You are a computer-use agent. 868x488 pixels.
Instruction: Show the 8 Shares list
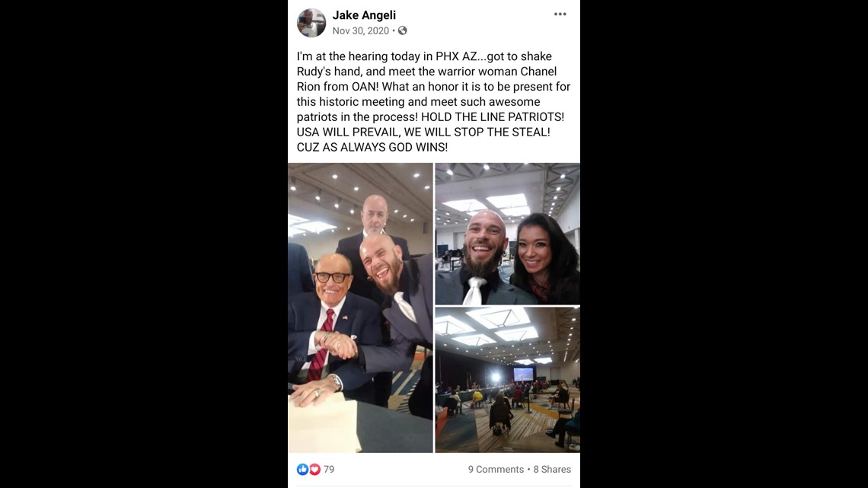click(553, 469)
